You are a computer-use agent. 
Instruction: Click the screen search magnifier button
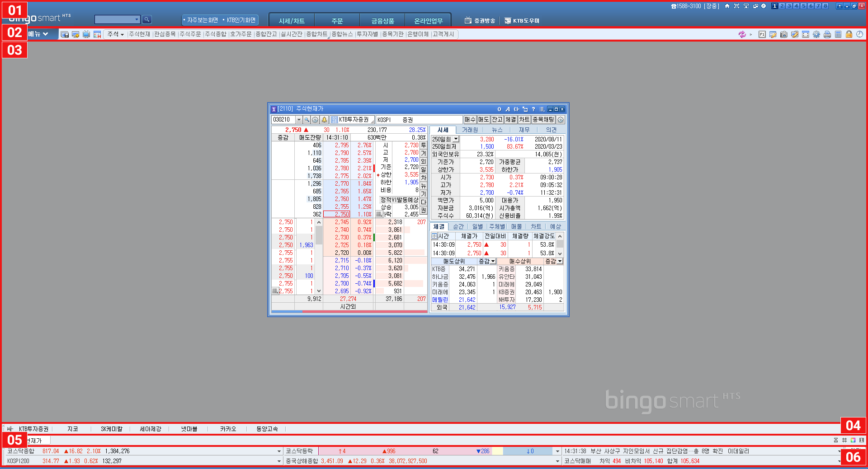146,19
